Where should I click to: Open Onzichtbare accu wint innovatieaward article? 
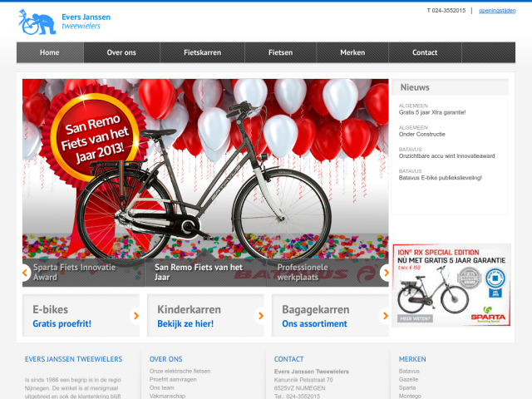[446, 155]
